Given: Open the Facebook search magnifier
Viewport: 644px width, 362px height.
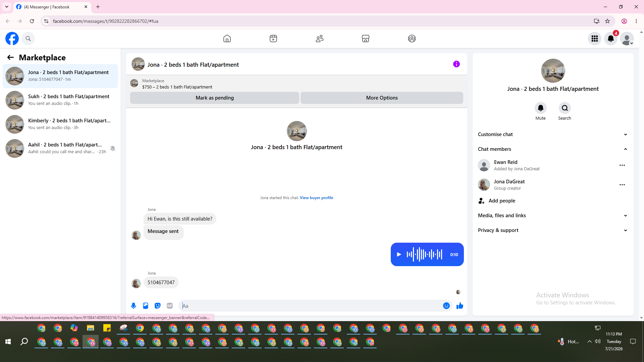Looking at the screenshot, I should pyautogui.click(x=28, y=39).
